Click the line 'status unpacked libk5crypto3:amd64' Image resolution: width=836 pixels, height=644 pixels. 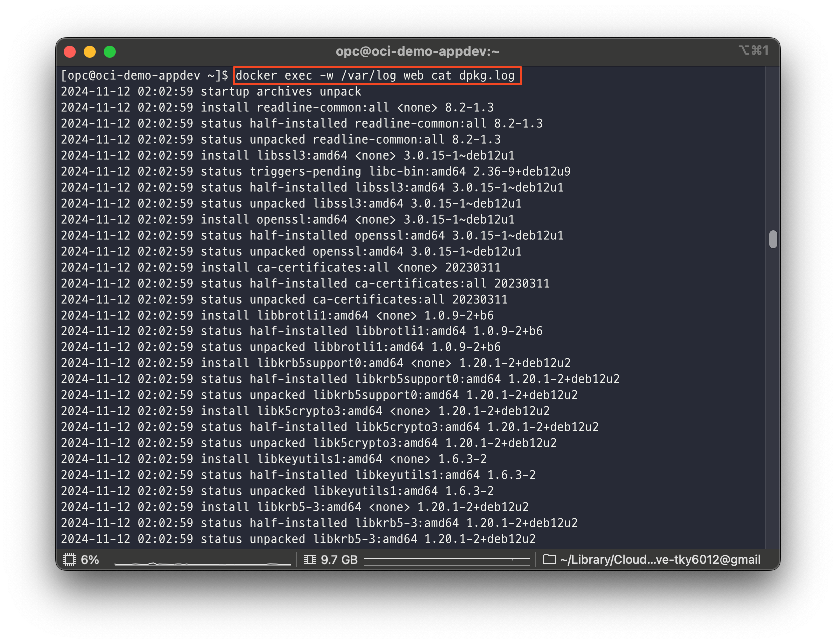pyautogui.click(x=309, y=443)
